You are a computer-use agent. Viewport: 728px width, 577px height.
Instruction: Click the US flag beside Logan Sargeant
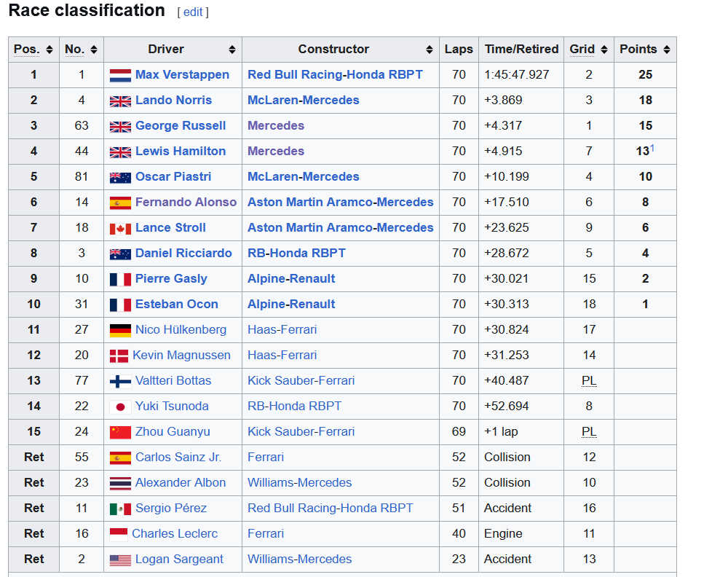click(x=120, y=560)
